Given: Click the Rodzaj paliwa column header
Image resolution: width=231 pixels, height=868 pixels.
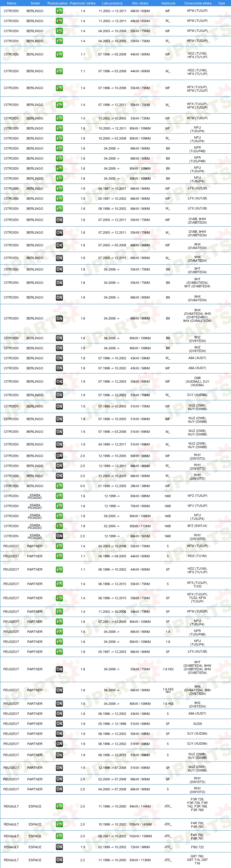Looking at the screenshot, I should [x=57, y=3].
